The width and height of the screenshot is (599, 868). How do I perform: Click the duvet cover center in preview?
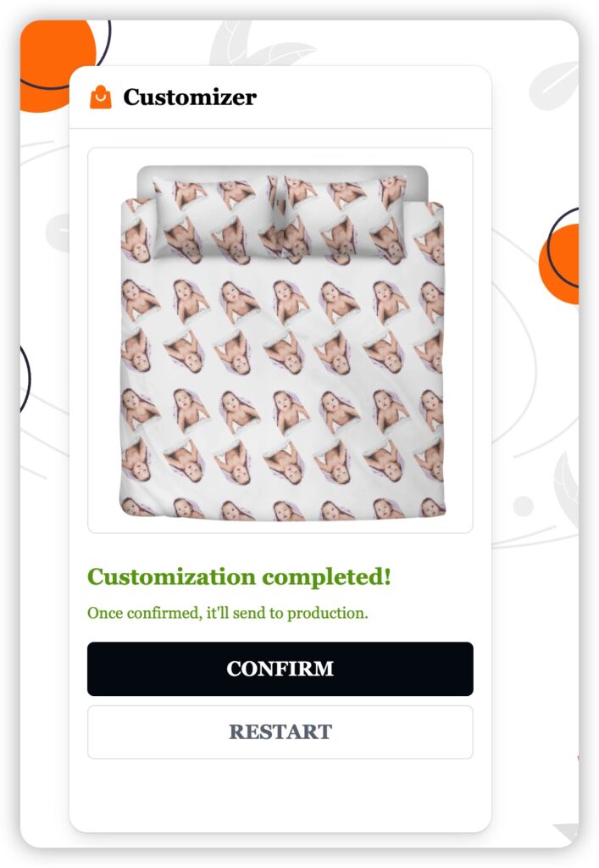tap(282, 387)
